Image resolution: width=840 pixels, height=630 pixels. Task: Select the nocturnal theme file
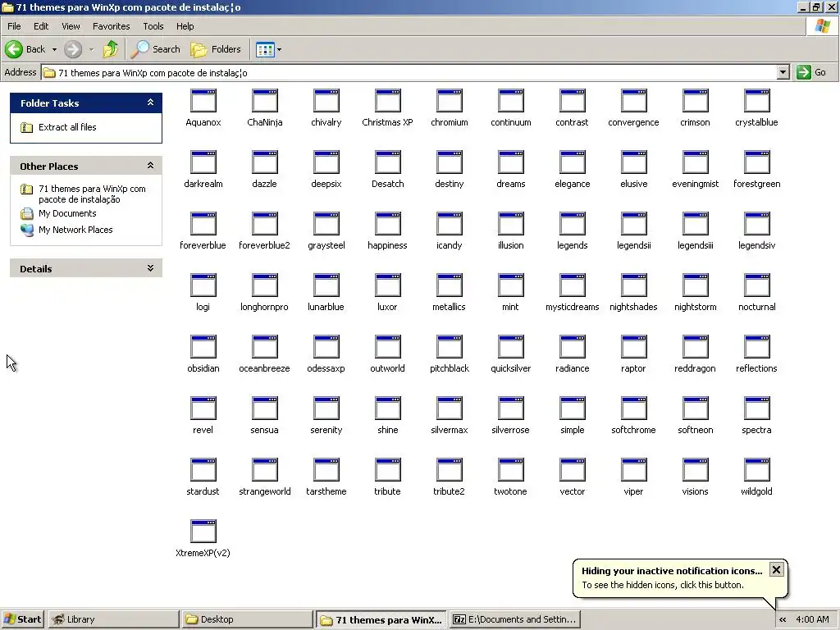(756, 293)
